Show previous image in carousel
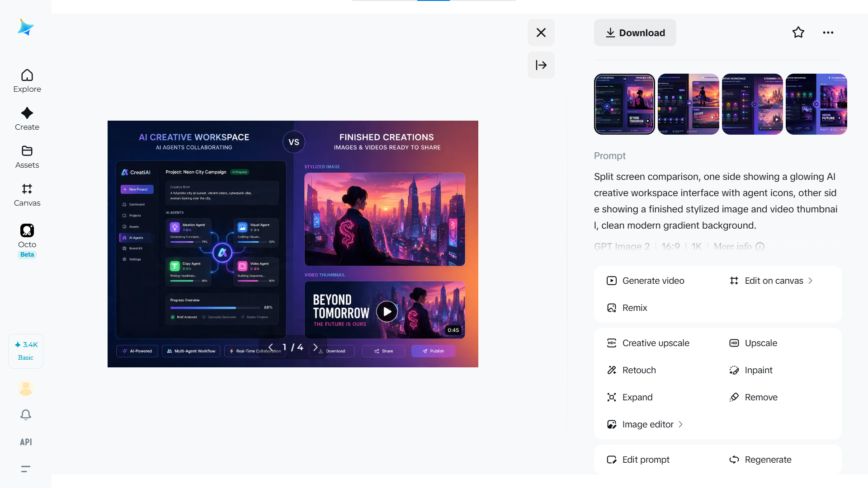Viewport: 868px width, 488px height. pos(270,347)
